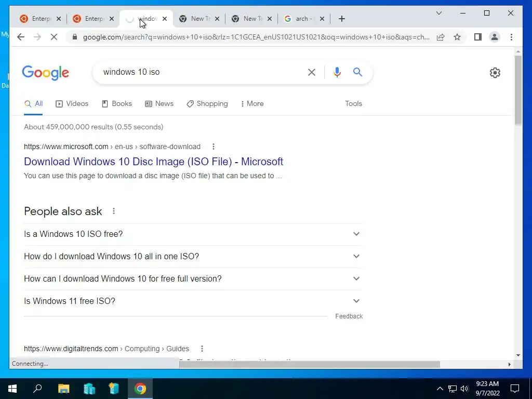This screenshot has width=532, height=399.
Task: Open the network tray icon
Action: [x=453, y=389]
